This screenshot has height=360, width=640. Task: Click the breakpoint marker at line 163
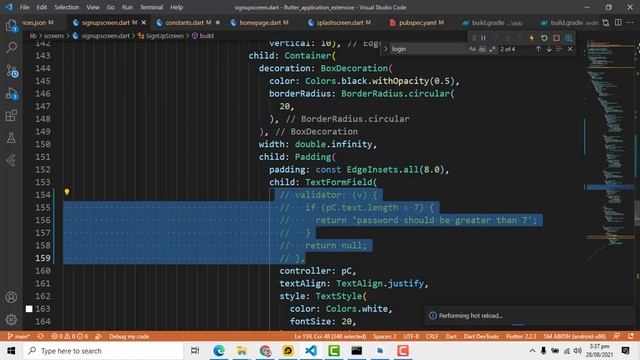(29, 309)
